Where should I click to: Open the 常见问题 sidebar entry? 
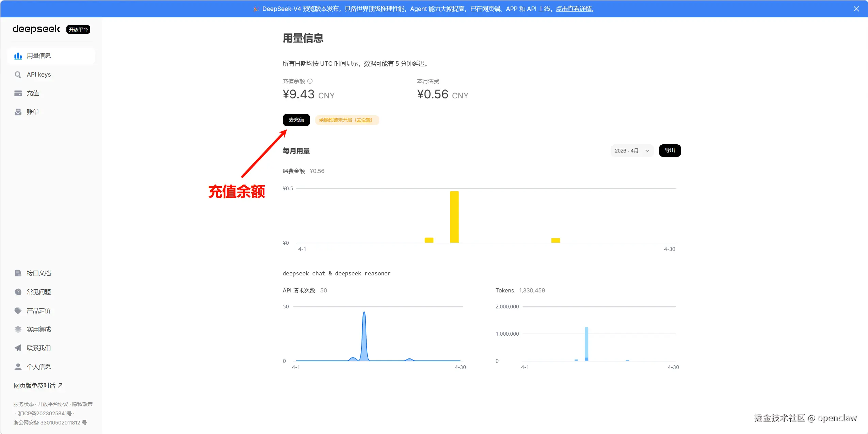(51, 292)
